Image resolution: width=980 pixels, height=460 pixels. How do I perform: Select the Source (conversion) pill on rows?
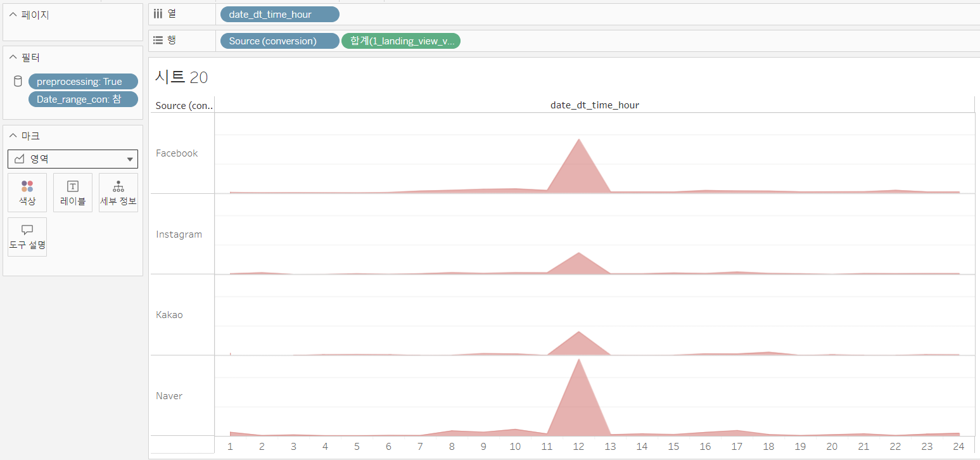click(280, 41)
